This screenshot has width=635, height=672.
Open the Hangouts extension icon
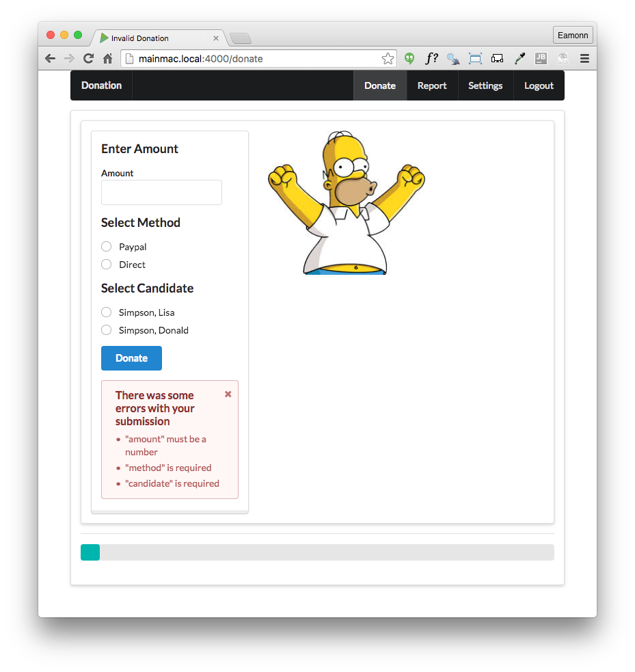point(409,59)
